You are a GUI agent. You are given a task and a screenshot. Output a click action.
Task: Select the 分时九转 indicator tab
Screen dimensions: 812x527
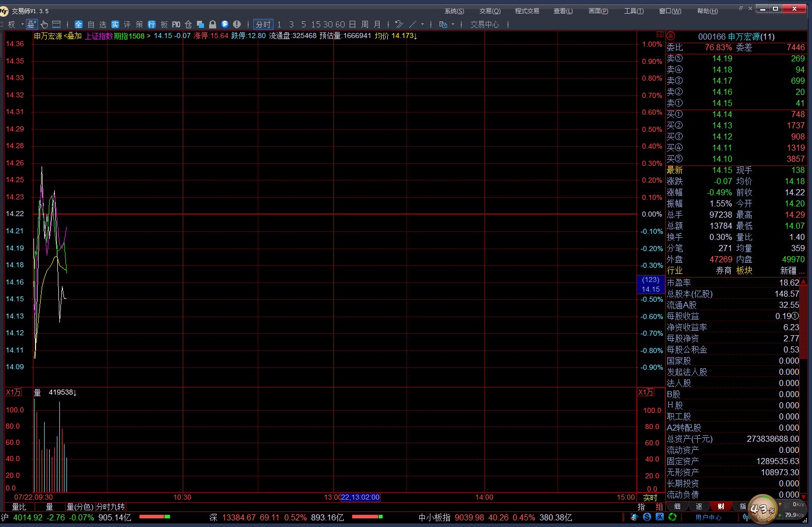click(110, 507)
